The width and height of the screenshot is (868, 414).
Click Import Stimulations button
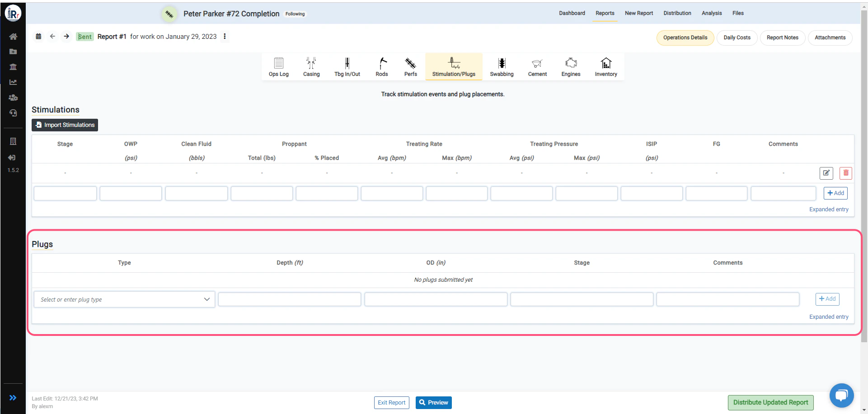pyautogui.click(x=65, y=125)
